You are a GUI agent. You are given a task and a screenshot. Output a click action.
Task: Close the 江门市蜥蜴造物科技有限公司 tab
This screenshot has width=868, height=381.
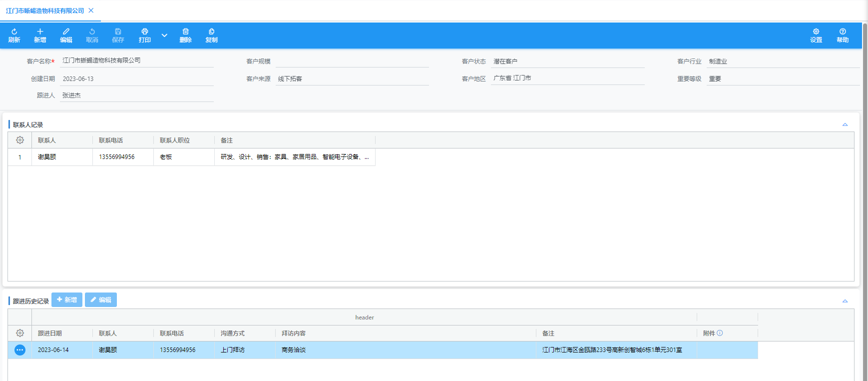pyautogui.click(x=91, y=10)
